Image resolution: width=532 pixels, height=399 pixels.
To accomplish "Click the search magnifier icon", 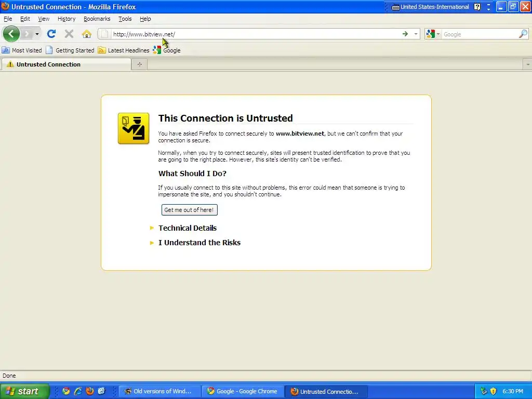I will (x=523, y=34).
